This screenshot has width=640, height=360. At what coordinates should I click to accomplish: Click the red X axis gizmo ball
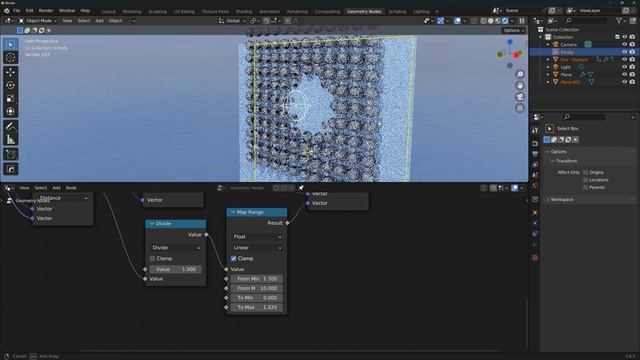click(517, 55)
